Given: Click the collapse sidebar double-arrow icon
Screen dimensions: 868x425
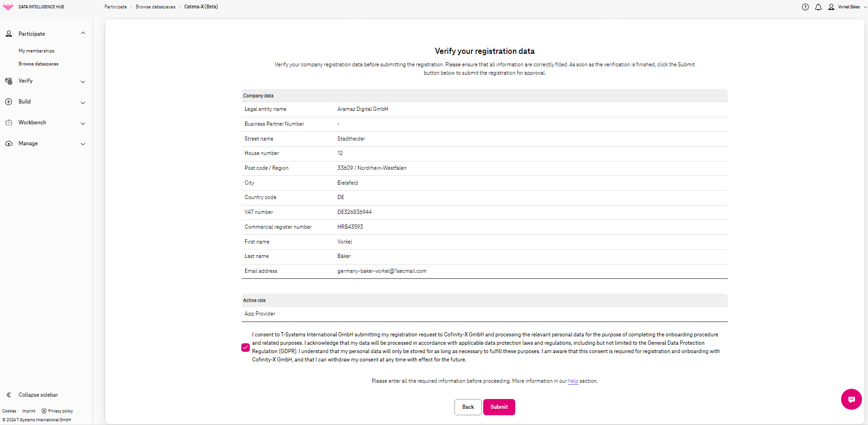Looking at the screenshot, I should pos(8,395).
